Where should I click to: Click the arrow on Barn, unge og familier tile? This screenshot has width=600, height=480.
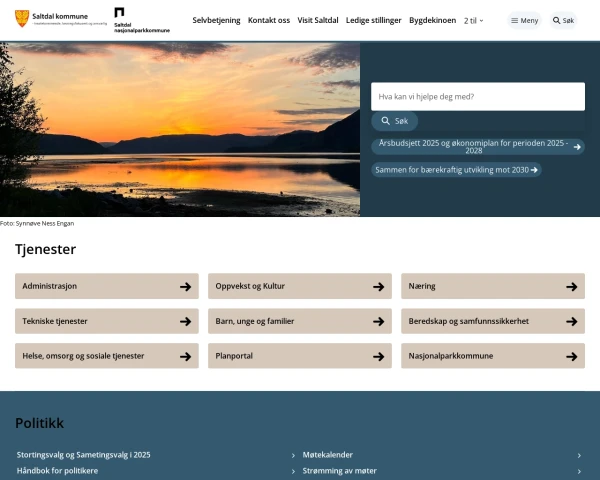(x=379, y=322)
